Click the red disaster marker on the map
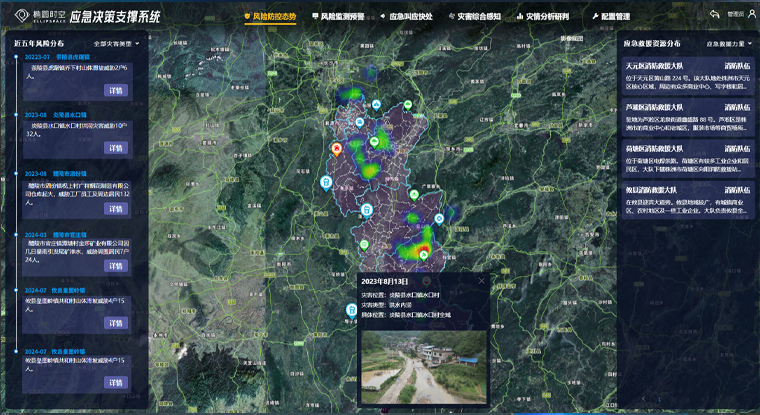 (x=337, y=148)
